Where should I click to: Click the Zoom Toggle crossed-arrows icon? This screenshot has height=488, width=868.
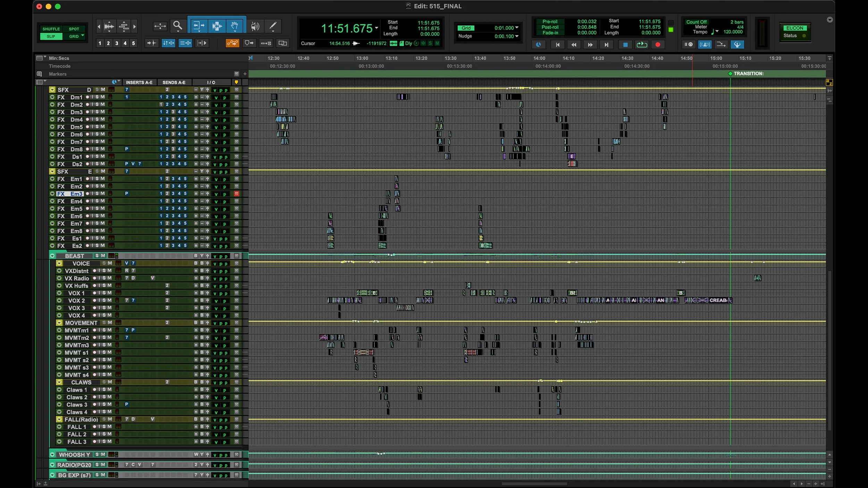pyautogui.click(x=160, y=26)
